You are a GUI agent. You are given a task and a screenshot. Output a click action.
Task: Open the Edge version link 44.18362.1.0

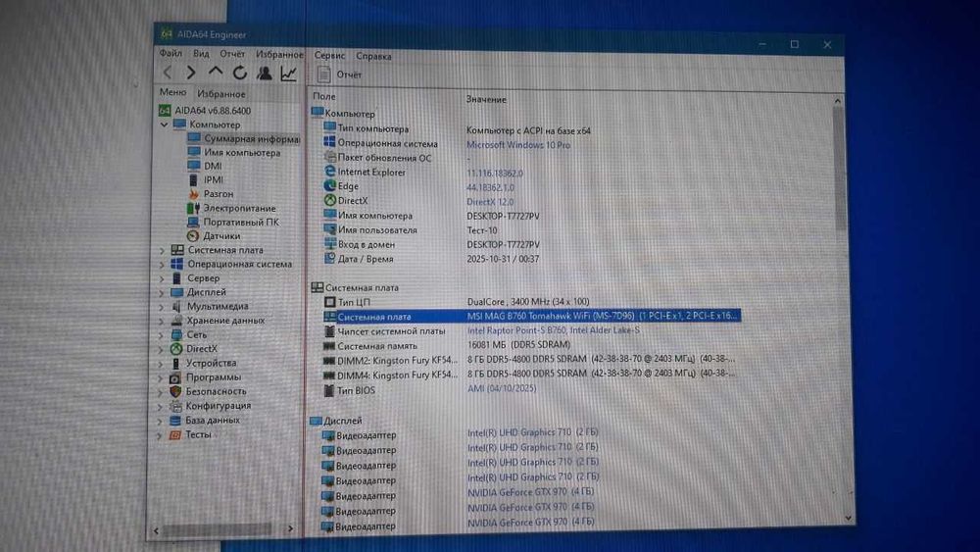490,187
